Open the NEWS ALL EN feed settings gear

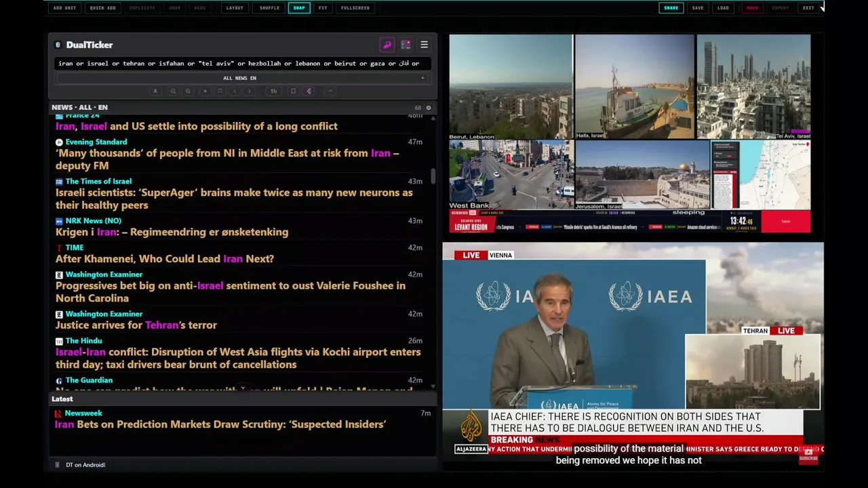428,108
